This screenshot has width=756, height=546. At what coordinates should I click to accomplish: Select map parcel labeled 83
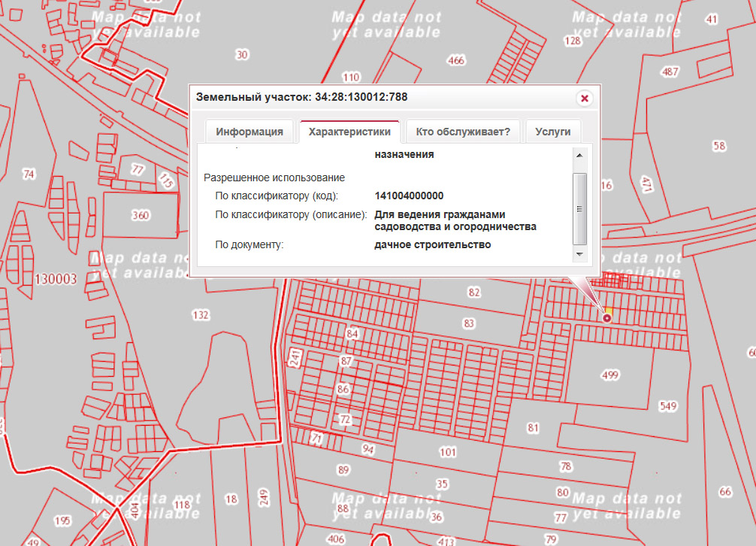tap(469, 323)
